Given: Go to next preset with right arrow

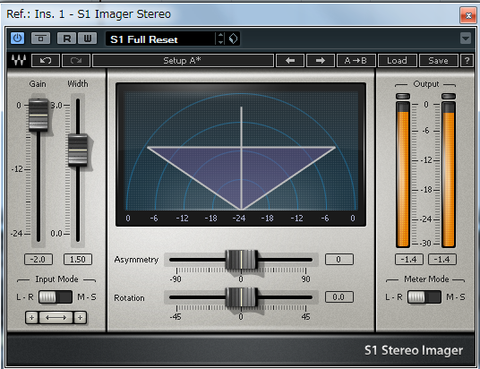Looking at the screenshot, I should (x=320, y=61).
